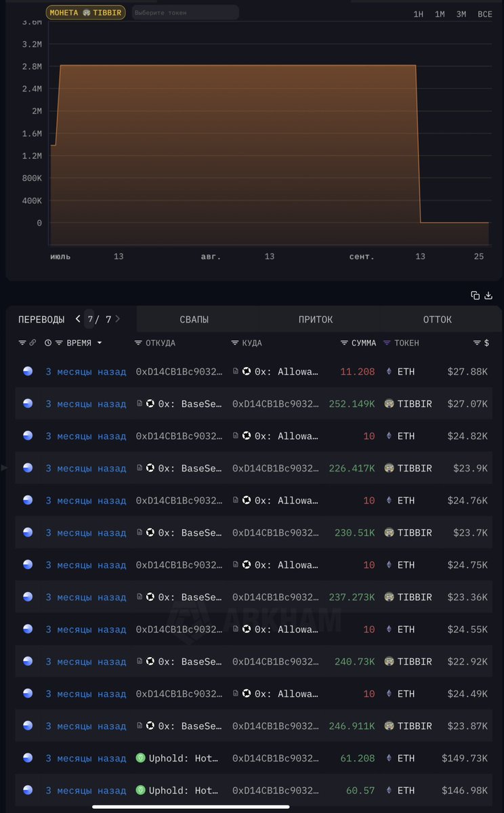Screen dimensions: 504x813
Task: Set chart range to 3M
Action: pos(461,14)
